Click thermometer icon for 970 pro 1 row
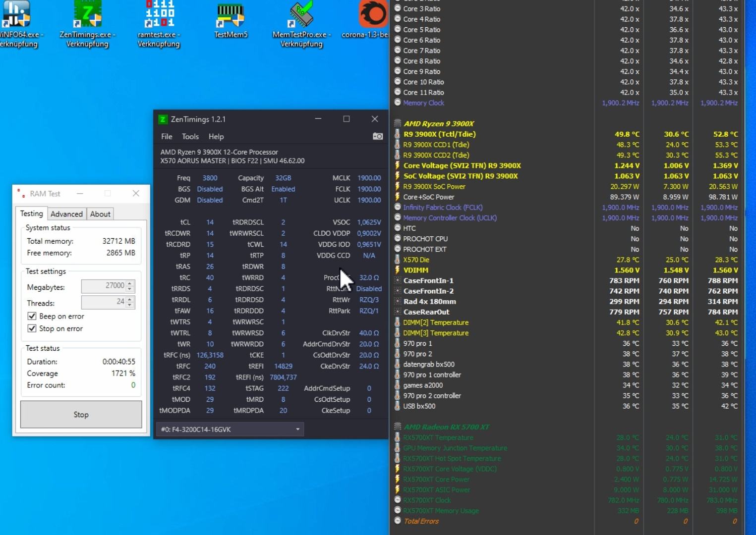The height and width of the screenshot is (535, 756). [x=398, y=343]
